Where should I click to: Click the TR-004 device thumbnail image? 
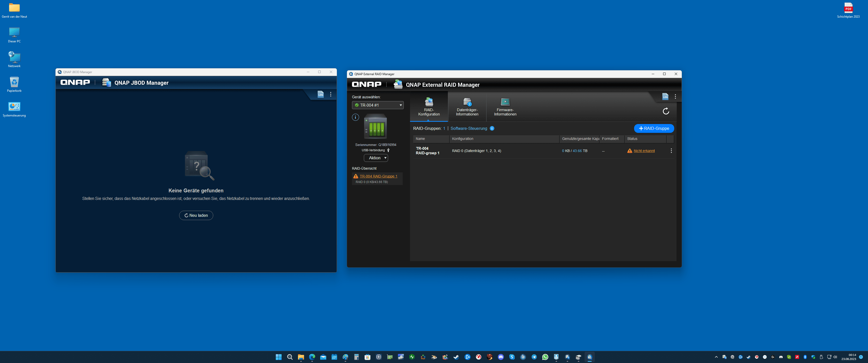[375, 127]
